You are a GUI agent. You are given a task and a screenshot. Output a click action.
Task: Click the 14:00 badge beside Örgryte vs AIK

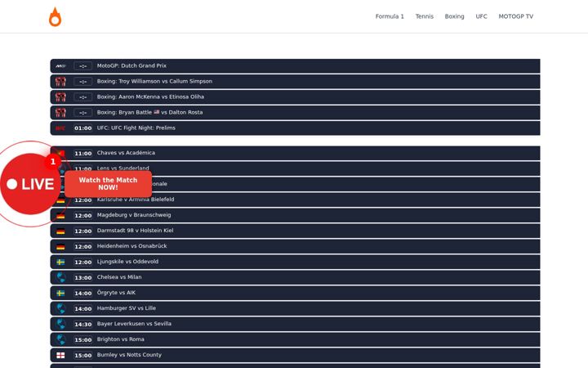click(82, 294)
